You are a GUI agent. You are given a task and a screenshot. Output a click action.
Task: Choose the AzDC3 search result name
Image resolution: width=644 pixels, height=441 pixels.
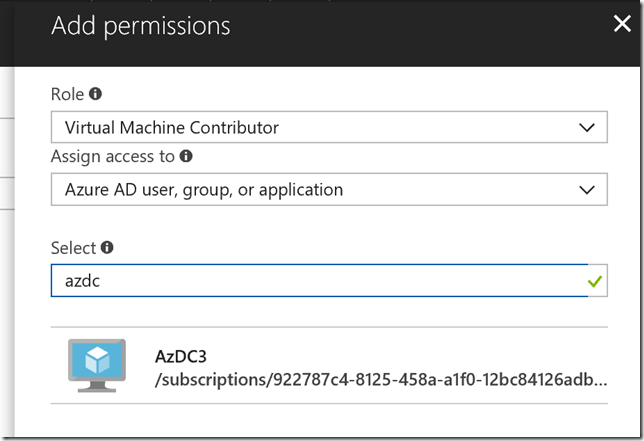click(180, 355)
